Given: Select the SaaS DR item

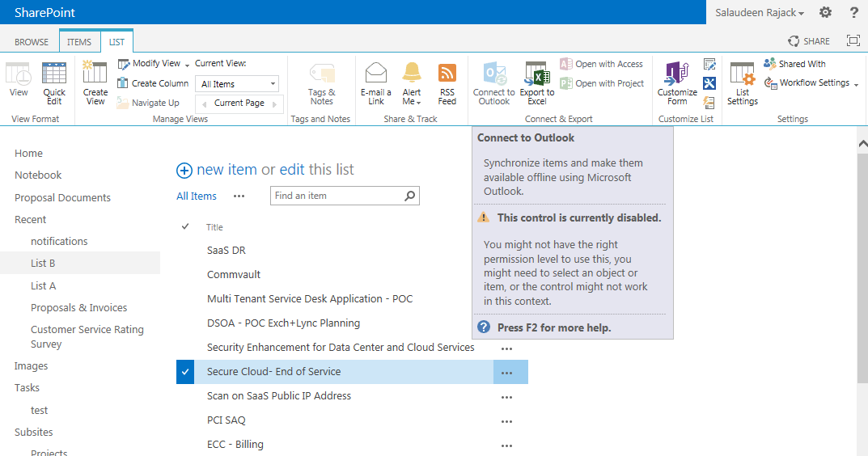Looking at the screenshot, I should 227,250.
